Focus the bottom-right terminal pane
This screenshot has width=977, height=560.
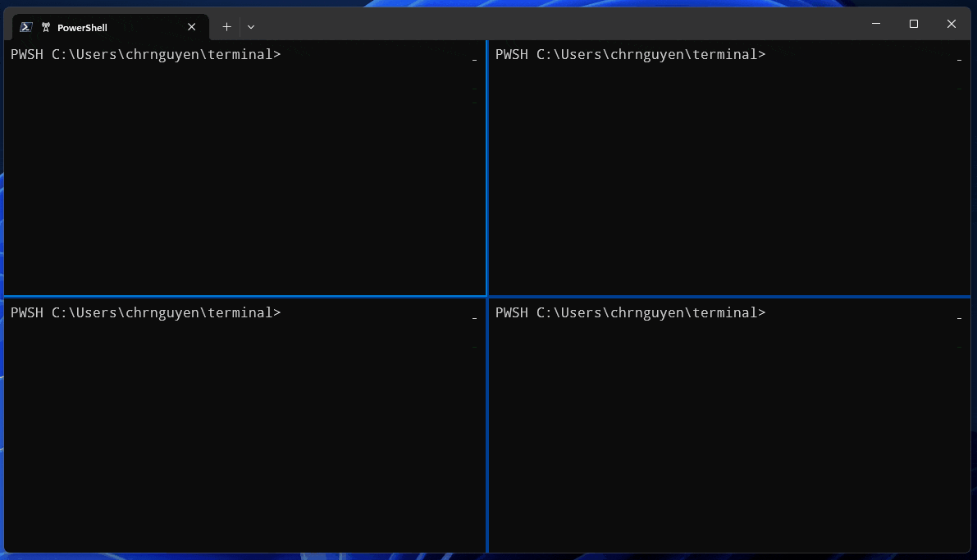click(x=730, y=426)
